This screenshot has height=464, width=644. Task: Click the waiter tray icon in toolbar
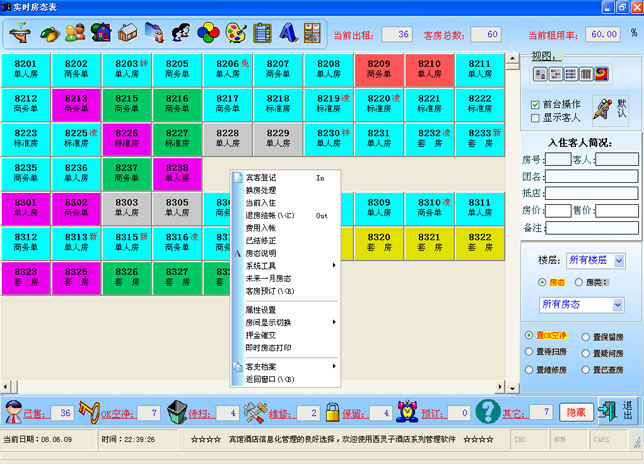pyautogui.click(x=20, y=33)
